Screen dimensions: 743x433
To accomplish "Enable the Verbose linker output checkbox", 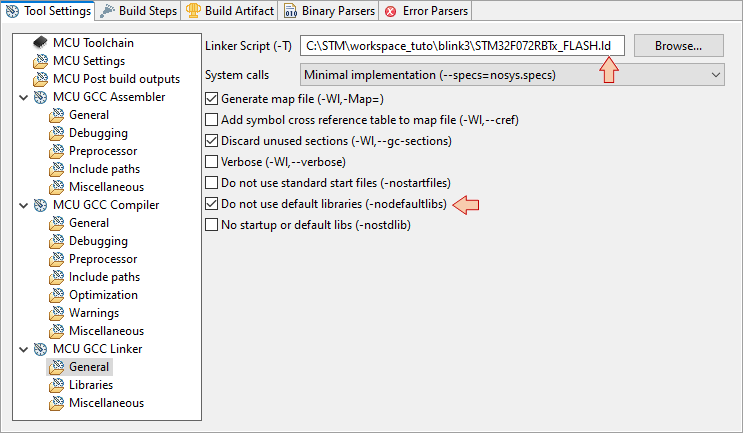I will coord(211,162).
